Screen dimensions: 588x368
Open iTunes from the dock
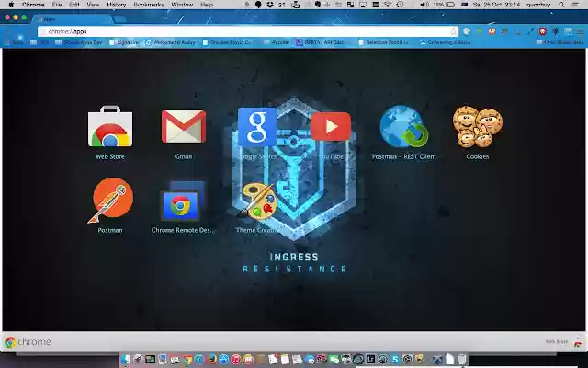[x=236, y=360]
